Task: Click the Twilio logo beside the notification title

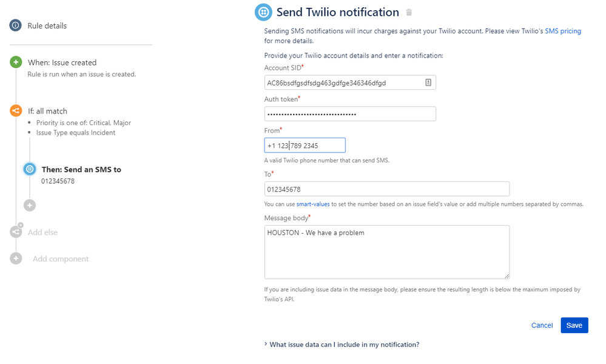Action: pyautogui.click(x=263, y=12)
